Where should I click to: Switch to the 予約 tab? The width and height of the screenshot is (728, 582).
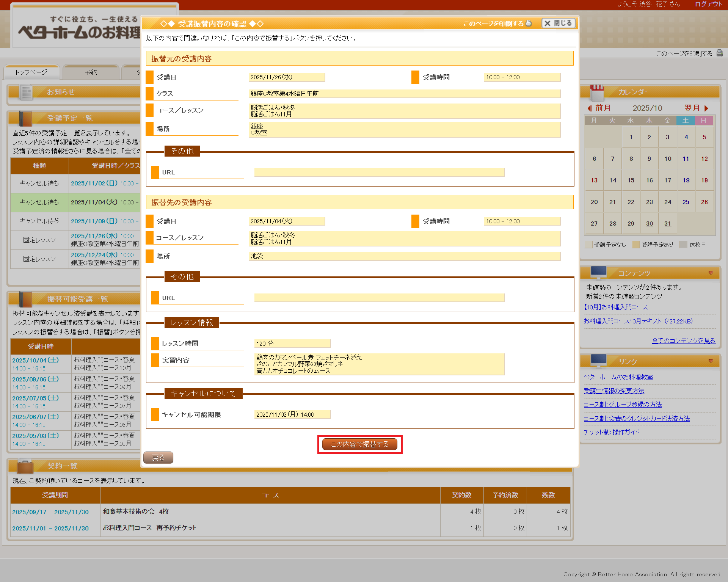91,72
